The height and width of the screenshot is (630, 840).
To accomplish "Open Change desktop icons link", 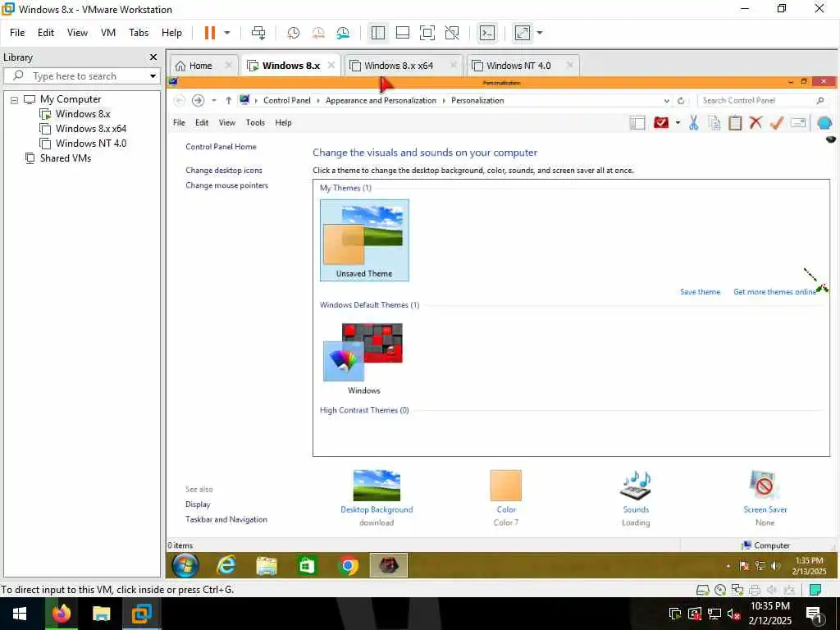I will coord(224,171).
